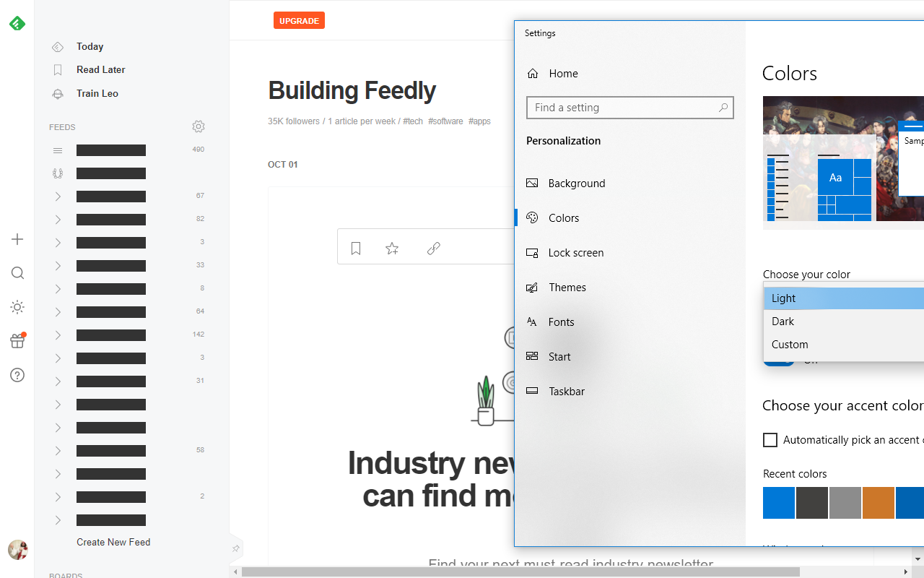Toggle dark theme with the sun icon

(17, 307)
